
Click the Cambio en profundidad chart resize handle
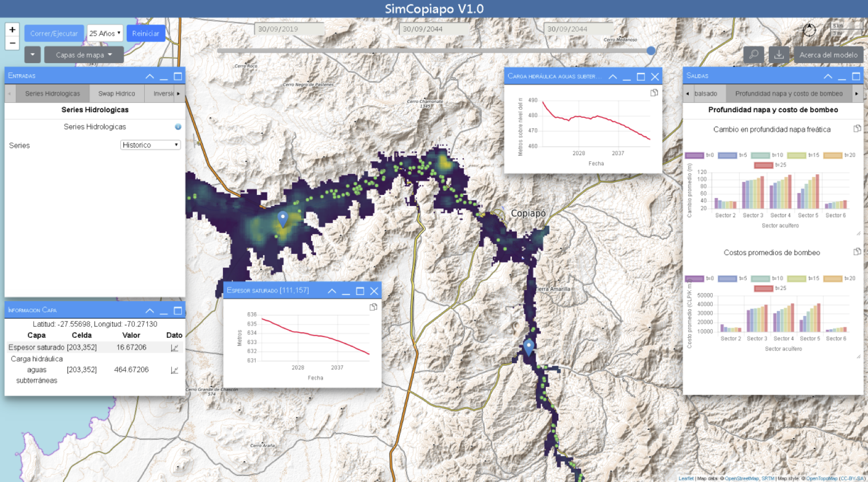[x=858, y=233]
